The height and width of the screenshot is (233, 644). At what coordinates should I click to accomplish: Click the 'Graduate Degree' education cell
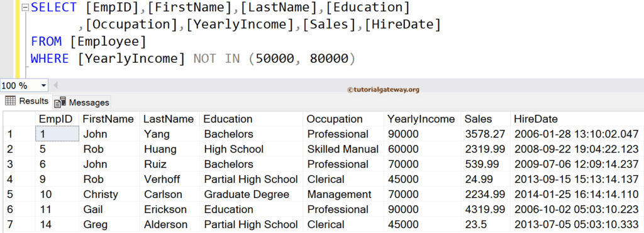[252, 194]
